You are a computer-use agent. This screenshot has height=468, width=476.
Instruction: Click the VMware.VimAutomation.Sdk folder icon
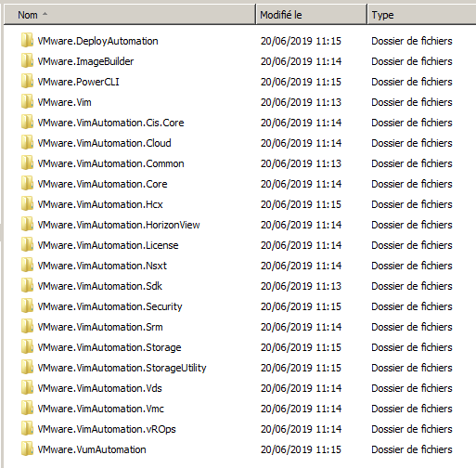[x=27, y=286]
